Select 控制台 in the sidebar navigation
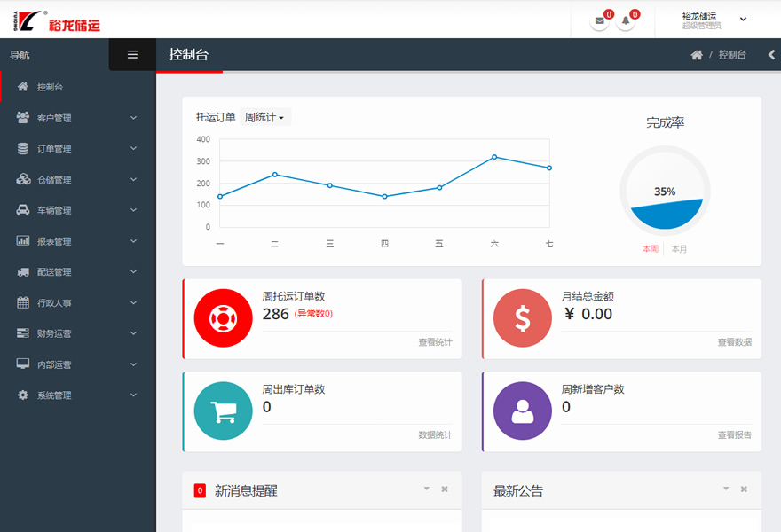781x532 pixels. coord(78,87)
